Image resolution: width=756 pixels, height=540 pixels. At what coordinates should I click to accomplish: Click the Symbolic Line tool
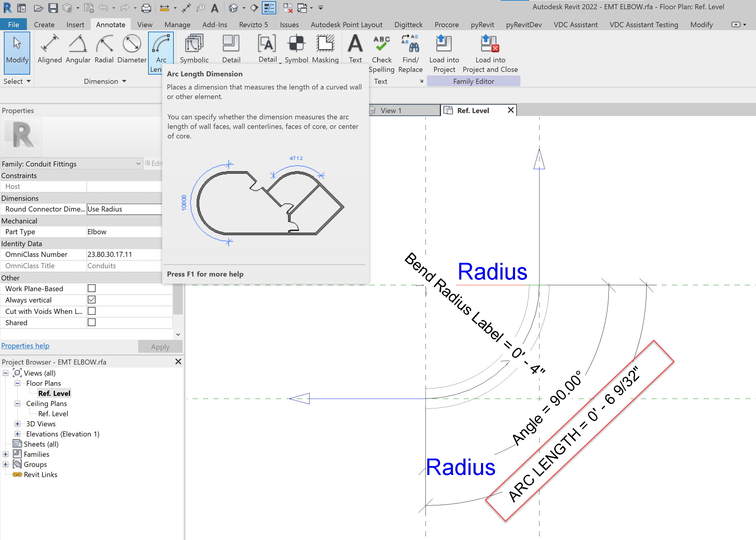194,49
